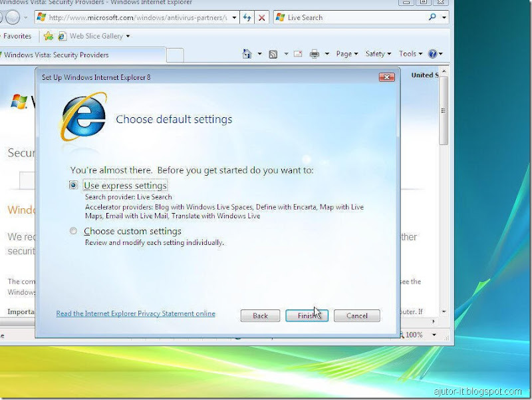532x400 pixels.
Task: Click the Home icon in command bar
Action: point(247,54)
